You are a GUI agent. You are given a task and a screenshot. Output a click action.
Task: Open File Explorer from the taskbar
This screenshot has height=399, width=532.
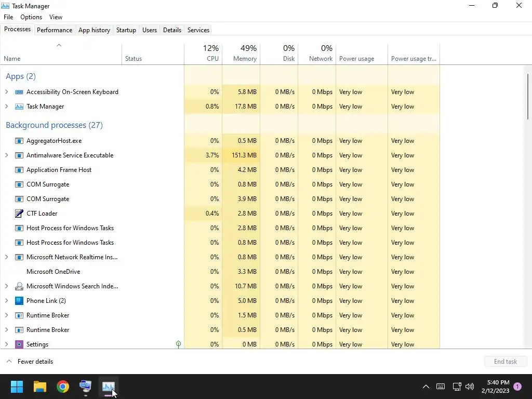coord(39,387)
